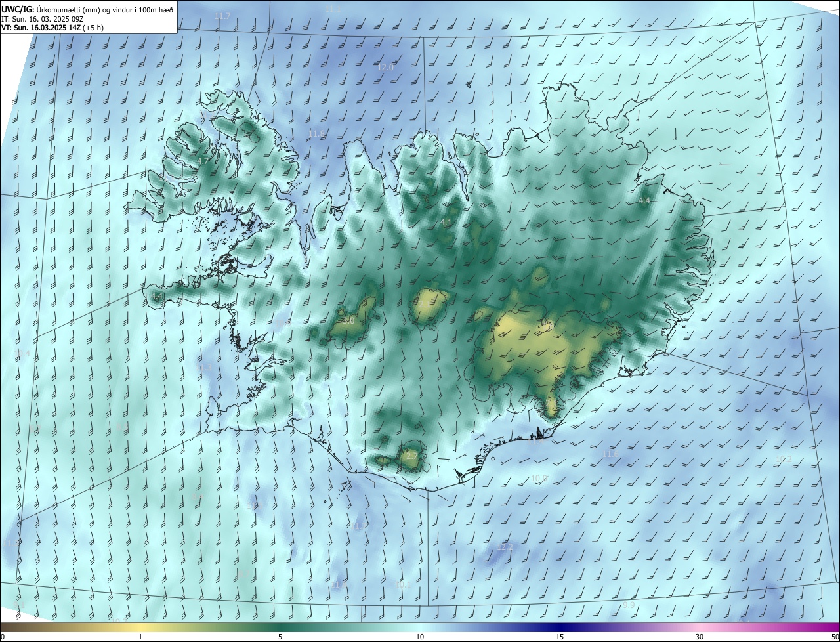
Task: Click the 4.7 value label over Westfjords
Action: (x=203, y=161)
